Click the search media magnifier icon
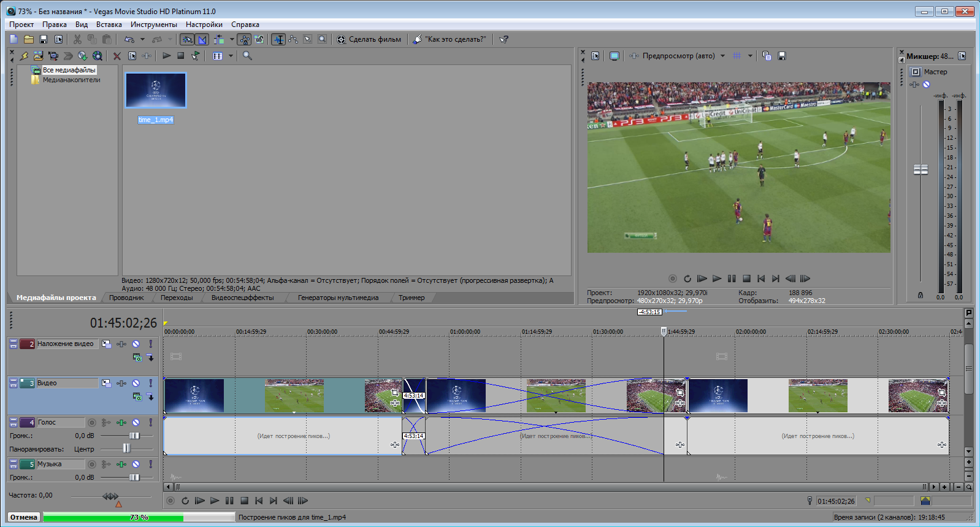 [247, 56]
